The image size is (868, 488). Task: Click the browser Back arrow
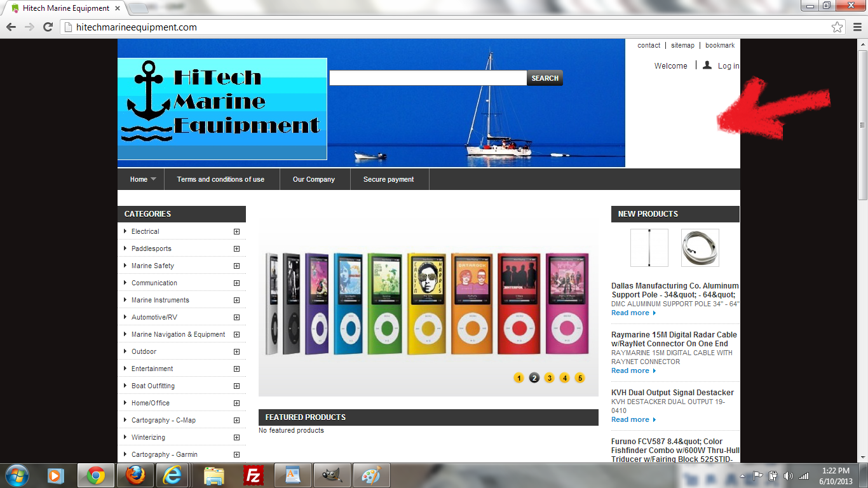pyautogui.click(x=11, y=27)
